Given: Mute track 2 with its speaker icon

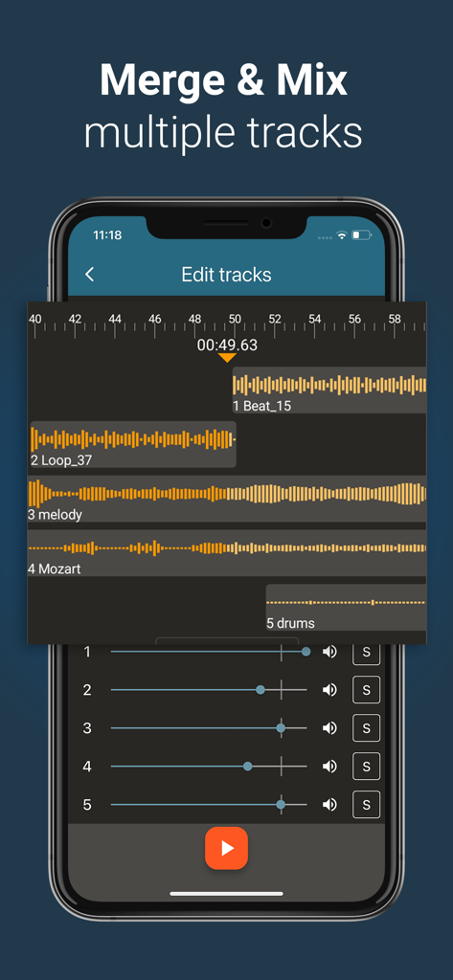Looking at the screenshot, I should click(x=329, y=690).
